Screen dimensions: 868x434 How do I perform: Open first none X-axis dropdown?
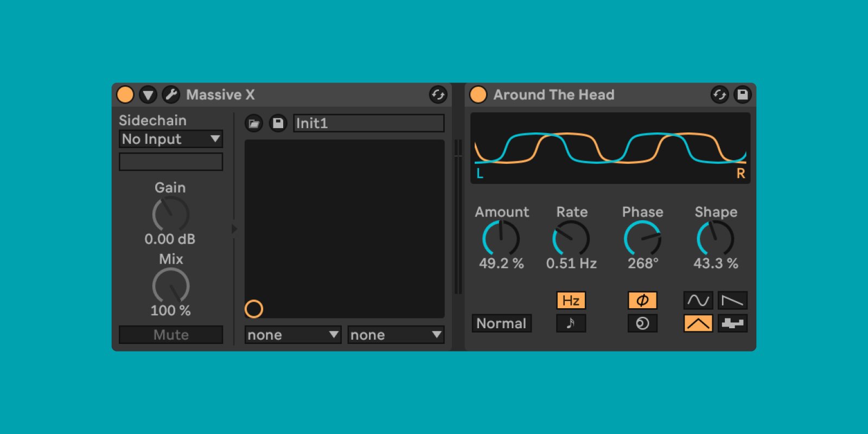pos(293,335)
